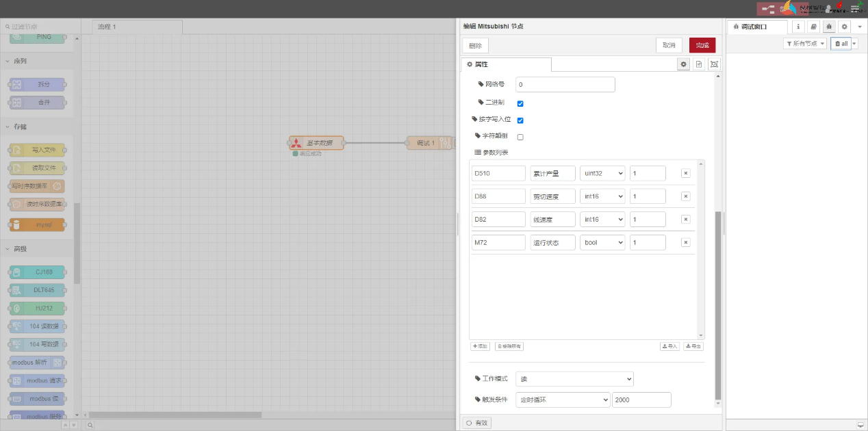Delete the D510 parameter row
The image size is (868, 431).
click(x=685, y=174)
